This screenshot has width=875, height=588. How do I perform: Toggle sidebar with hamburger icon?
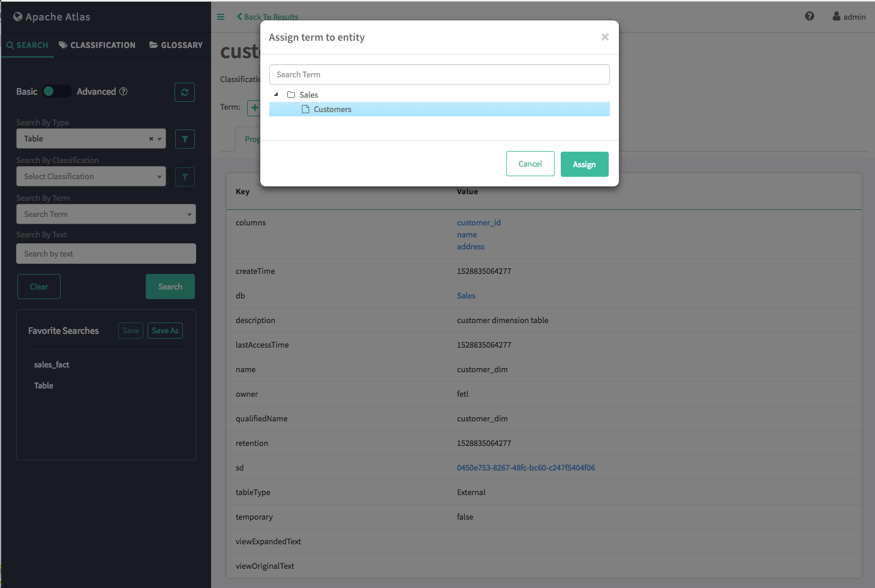pos(221,17)
